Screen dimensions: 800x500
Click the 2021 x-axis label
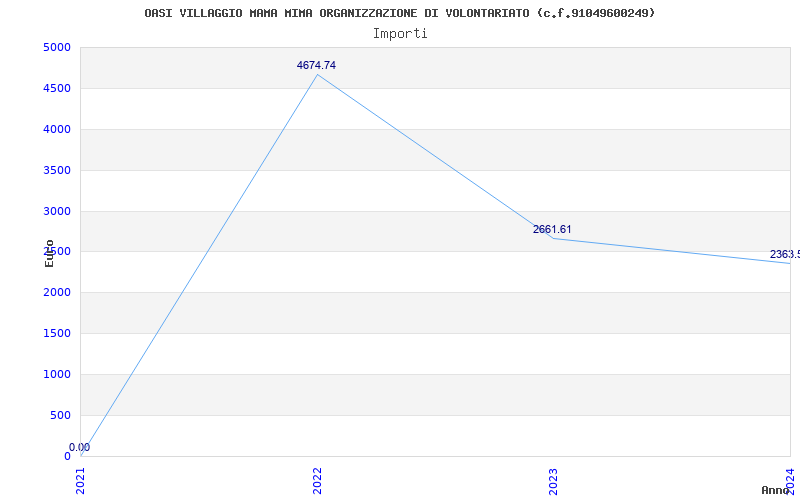click(80, 481)
